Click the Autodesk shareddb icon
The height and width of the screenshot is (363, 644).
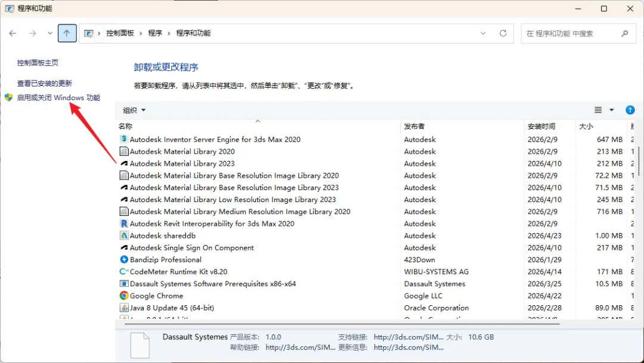coord(123,235)
